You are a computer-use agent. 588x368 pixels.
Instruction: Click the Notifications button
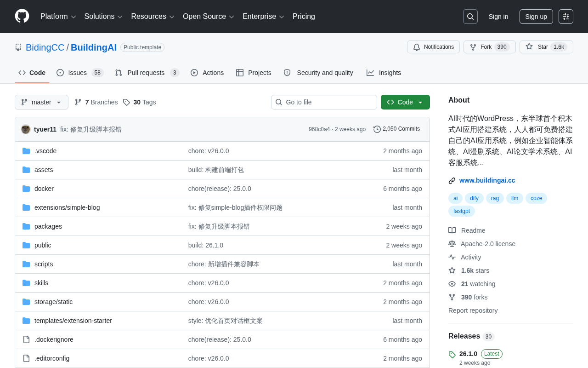click(x=433, y=47)
